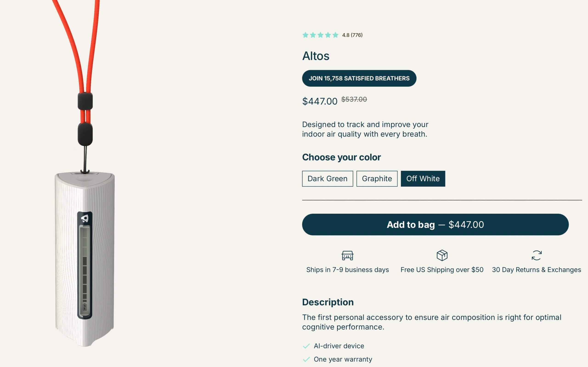The width and height of the screenshot is (588, 367).
Task: Click the circular arrows returns icon
Action: pyautogui.click(x=537, y=256)
